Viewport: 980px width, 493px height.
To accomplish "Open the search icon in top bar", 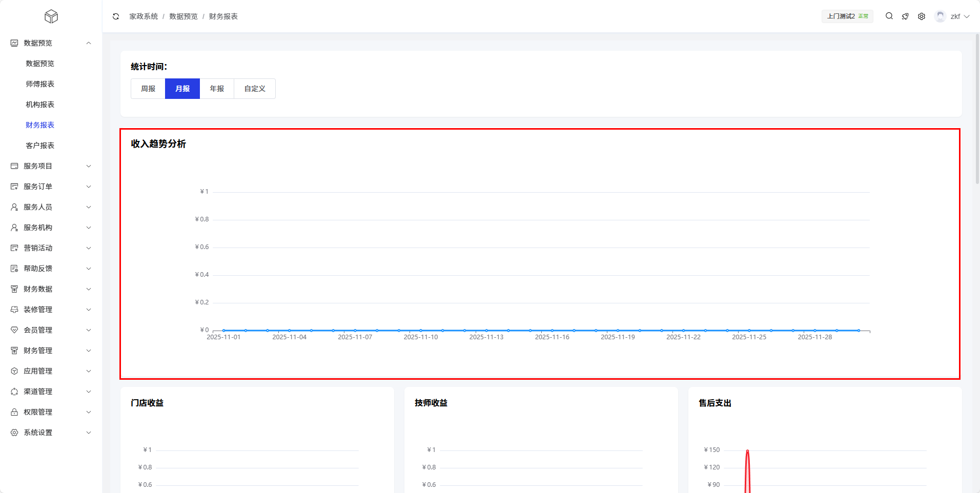I will point(889,16).
